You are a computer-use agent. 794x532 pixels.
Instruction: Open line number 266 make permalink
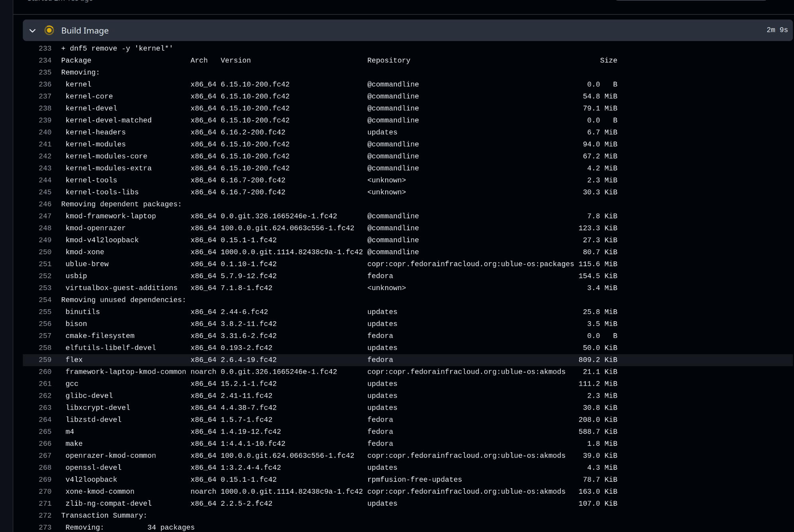(45, 444)
